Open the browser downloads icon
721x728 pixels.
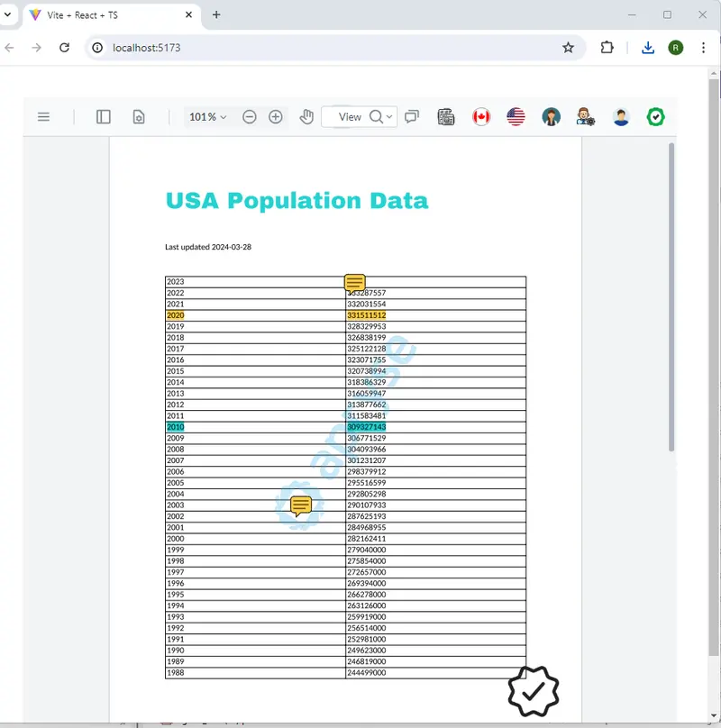coord(648,48)
